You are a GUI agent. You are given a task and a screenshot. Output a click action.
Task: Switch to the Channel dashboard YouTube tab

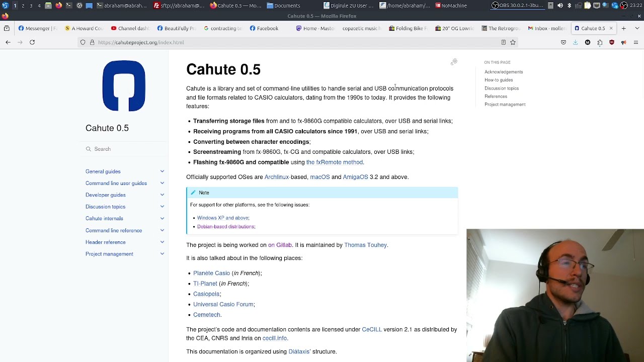pos(130,28)
